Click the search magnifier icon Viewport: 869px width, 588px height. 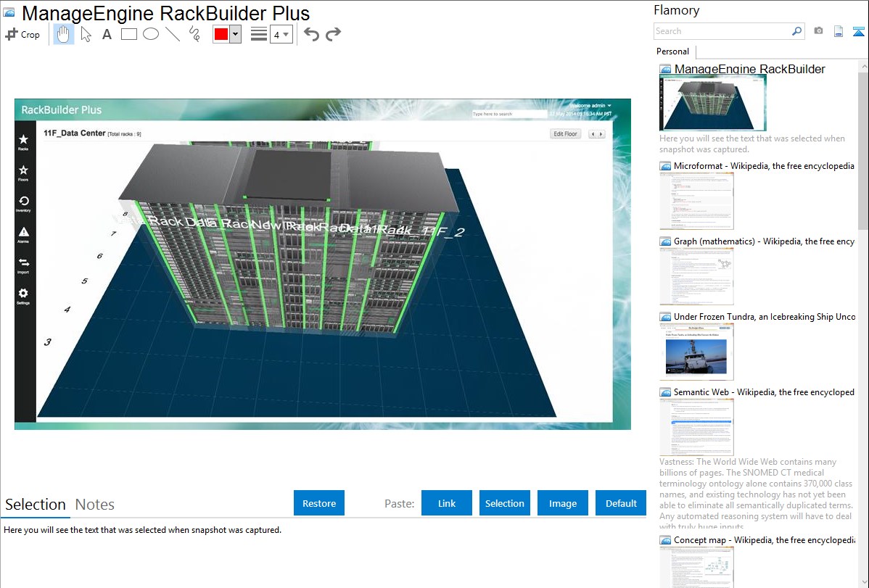point(797,31)
